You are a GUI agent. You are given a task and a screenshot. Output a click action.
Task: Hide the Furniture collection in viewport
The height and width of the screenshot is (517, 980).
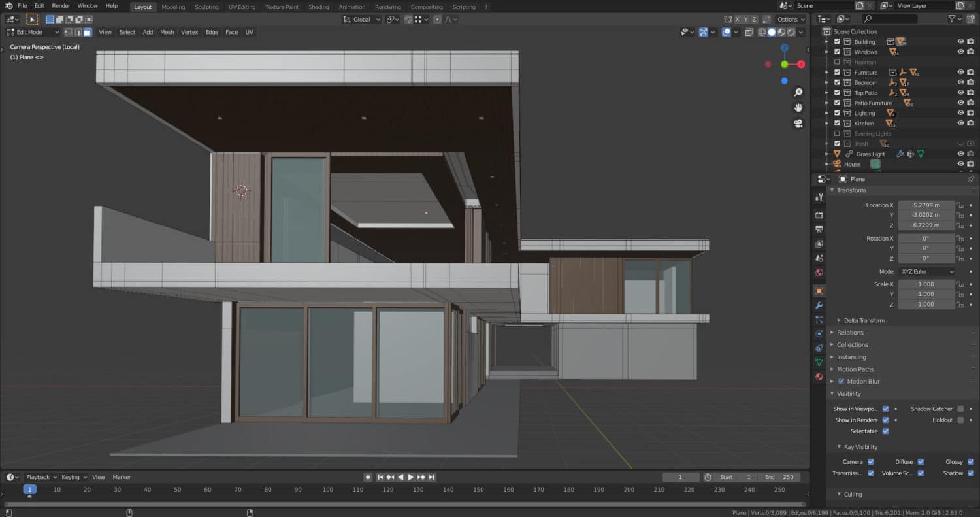click(x=960, y=72)
